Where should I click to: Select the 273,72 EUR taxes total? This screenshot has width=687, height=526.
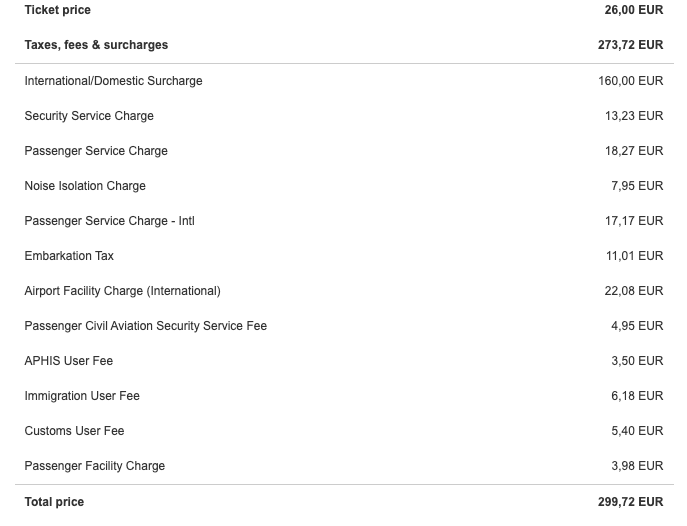coord(630,45)
